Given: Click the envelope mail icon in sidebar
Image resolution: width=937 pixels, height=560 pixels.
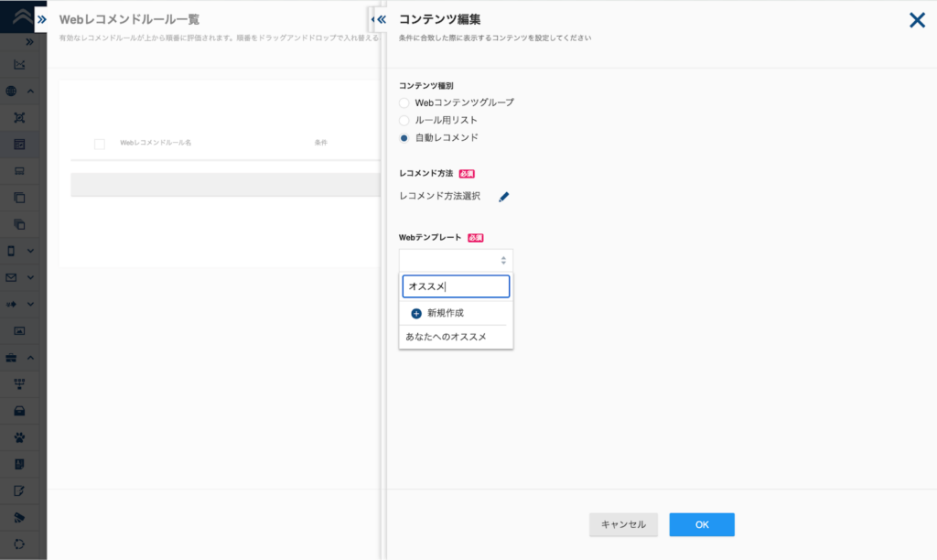Looking at the screenshot, I should click(x=12, y=277).
